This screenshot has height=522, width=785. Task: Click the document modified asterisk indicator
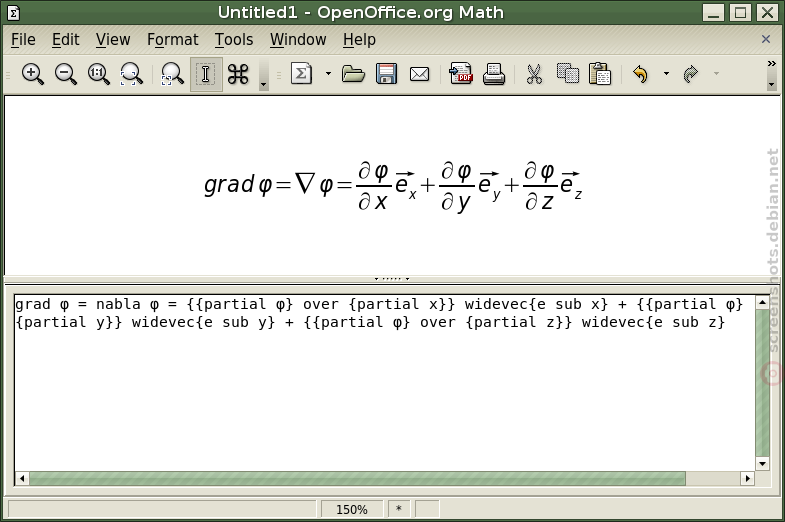399,509
